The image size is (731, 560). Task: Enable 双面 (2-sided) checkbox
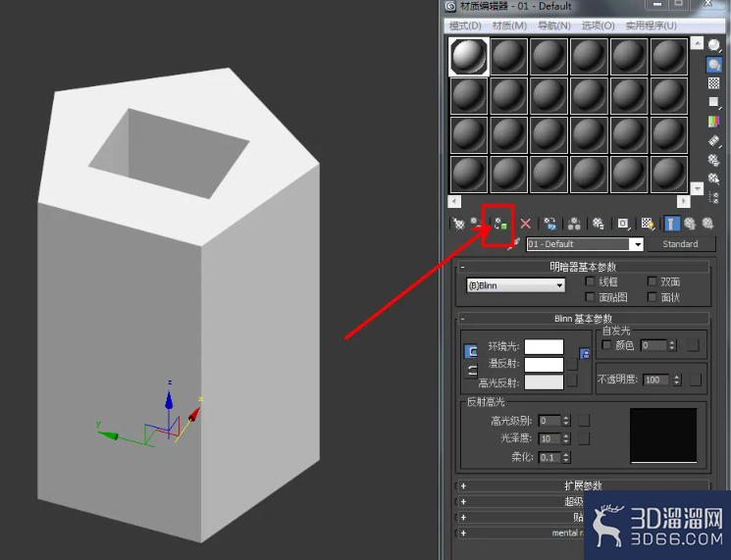pyautogui.click(x=652, y=280)
